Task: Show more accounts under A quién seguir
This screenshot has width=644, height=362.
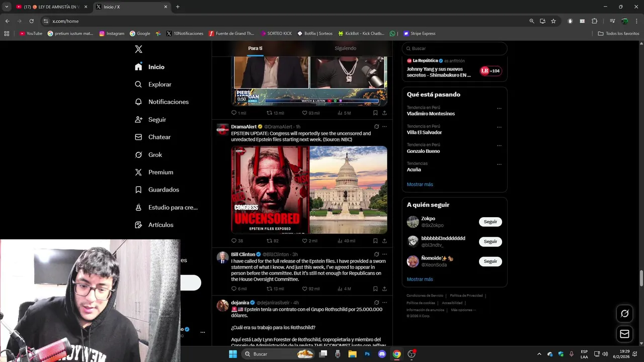Action: (x=420, y=279)
